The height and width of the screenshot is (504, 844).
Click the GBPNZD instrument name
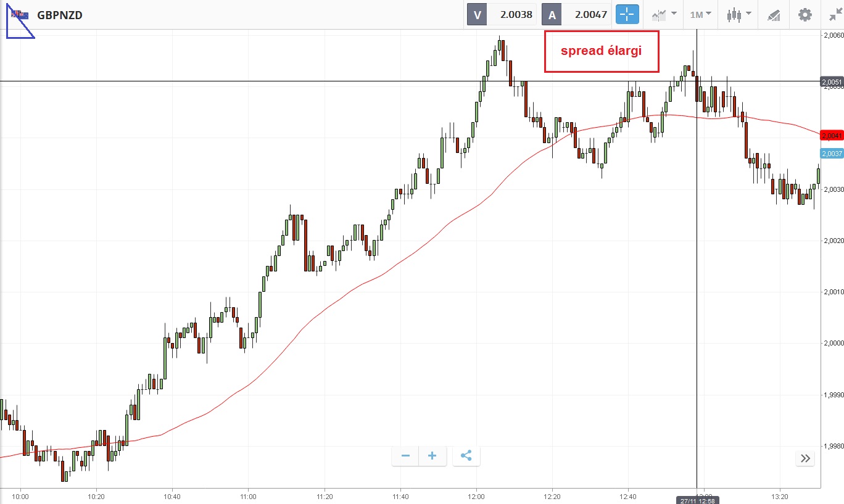click(x=60, y=15)
